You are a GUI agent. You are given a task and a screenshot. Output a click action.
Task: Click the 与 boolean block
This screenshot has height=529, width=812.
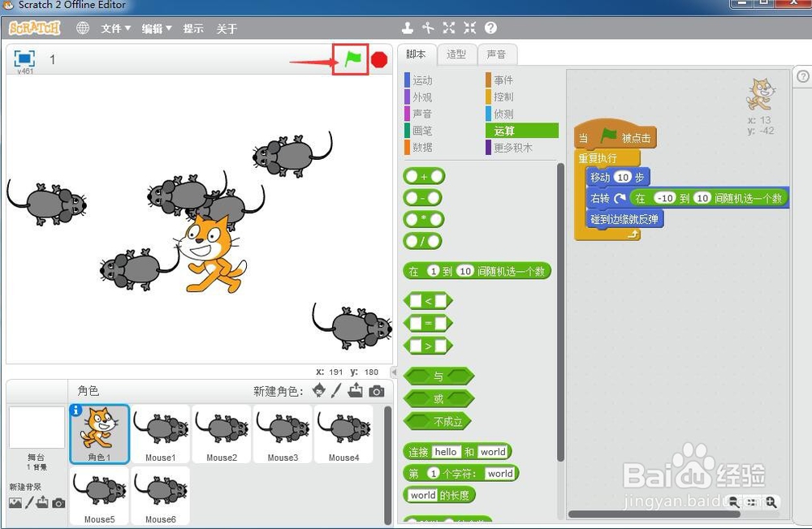[438, 376]
